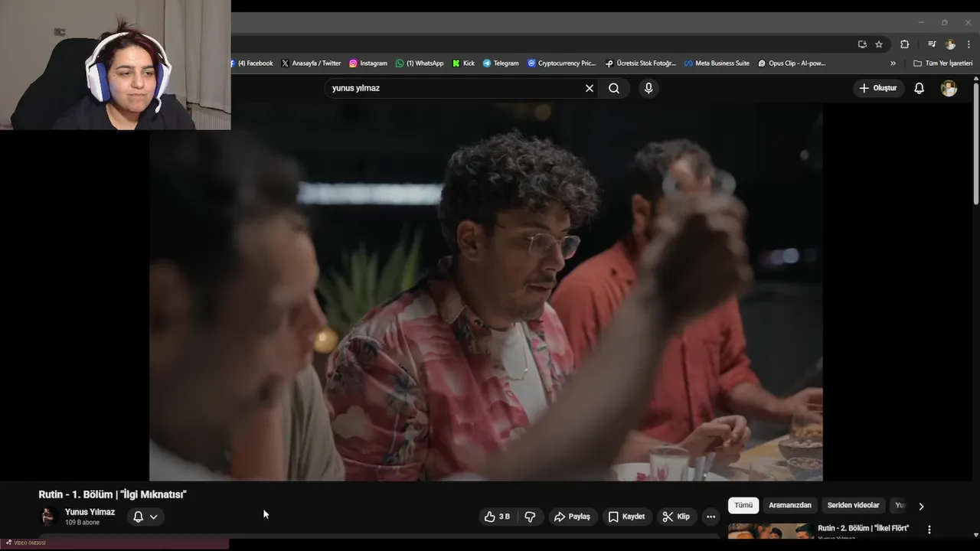Click the Yunus Yılmaz channel avatar

coord(48,517)
